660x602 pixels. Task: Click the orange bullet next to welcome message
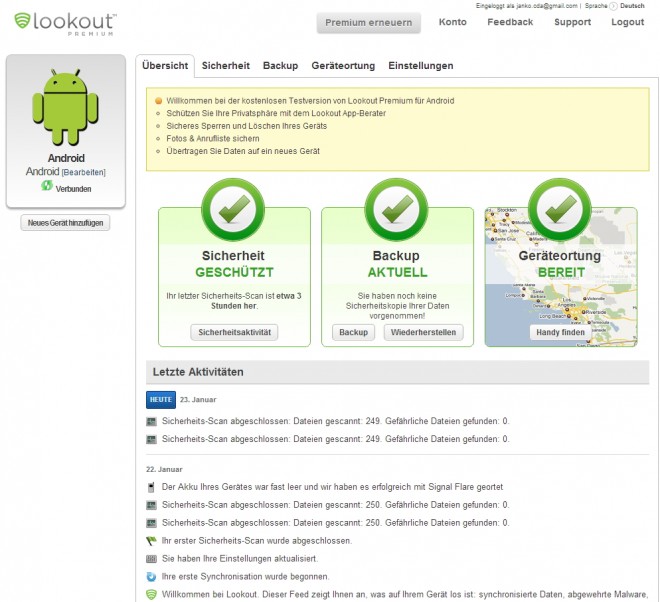(x=158, y=101)
